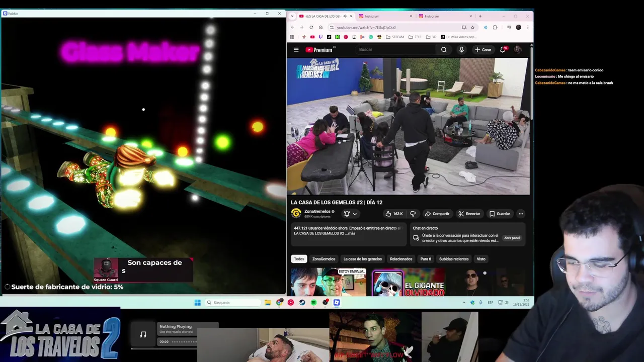Select the Subidas recientes filter chip
The width and height of the screenshot is (644, 362).
pyautogui.click(x=454, y=259)
